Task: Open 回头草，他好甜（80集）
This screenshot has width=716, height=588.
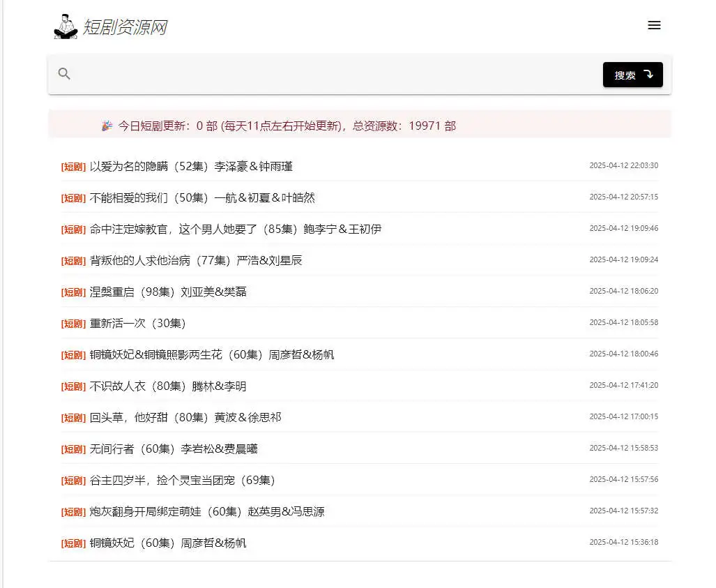Action: pos(185,418)
